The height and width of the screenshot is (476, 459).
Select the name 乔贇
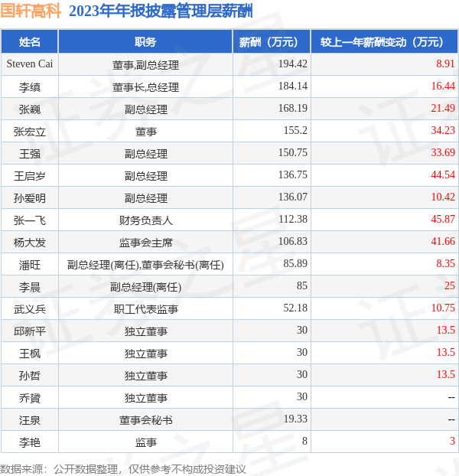point(29,398)
